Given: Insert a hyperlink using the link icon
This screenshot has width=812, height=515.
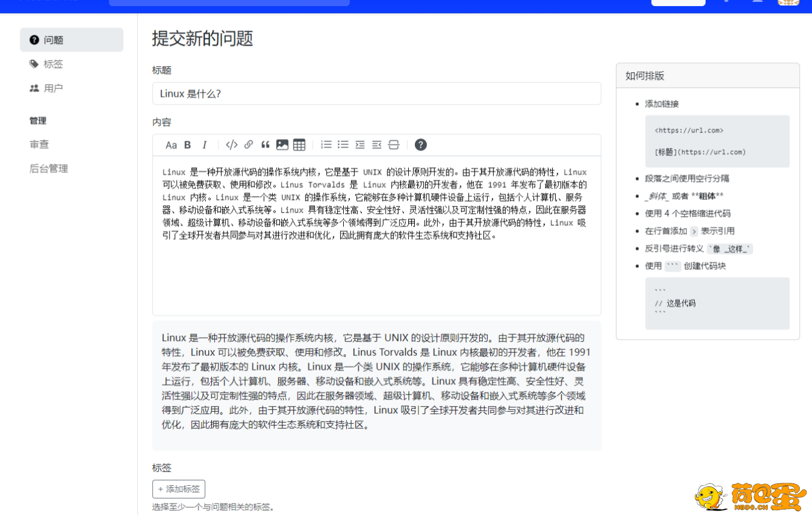Looking at the screenshot, I should click(248, 145).
